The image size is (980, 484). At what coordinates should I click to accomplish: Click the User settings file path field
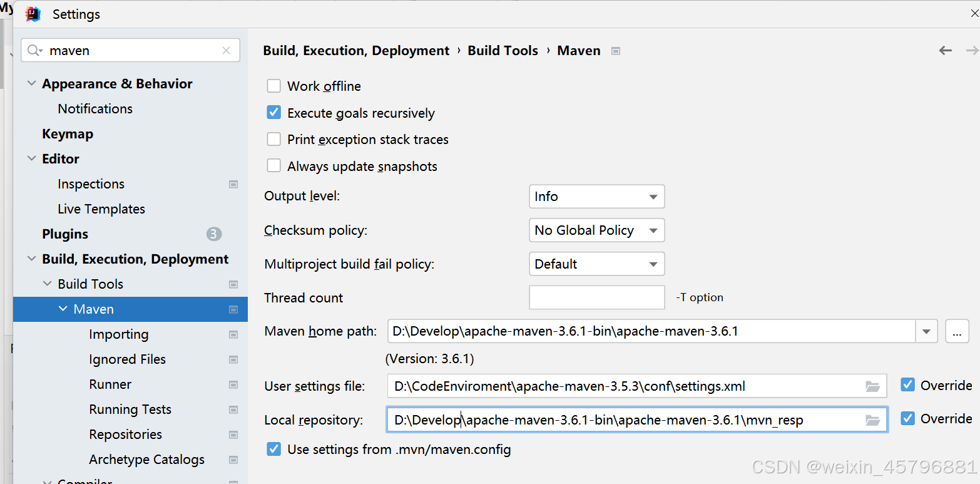pyautogui.click(x=637, y=386)
